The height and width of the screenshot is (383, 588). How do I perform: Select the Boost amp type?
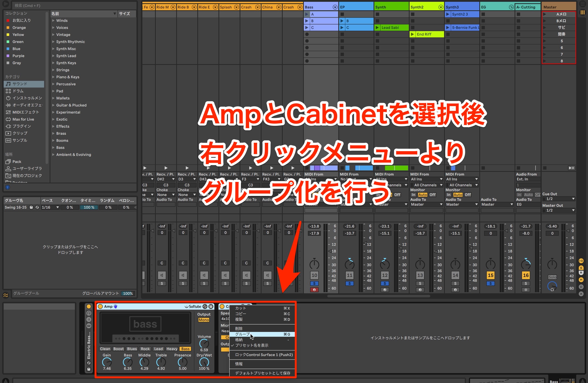118,349
